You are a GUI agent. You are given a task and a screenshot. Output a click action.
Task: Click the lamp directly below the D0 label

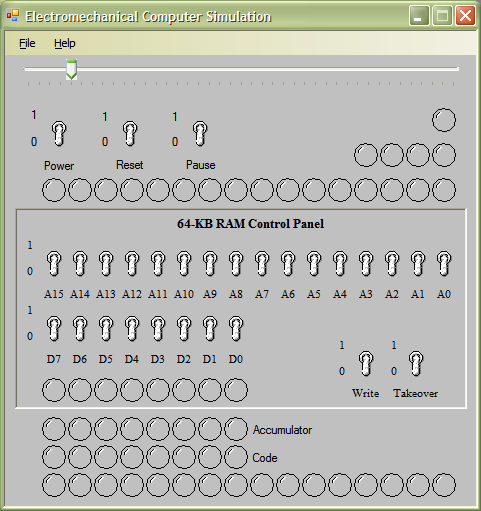[236, 390]
